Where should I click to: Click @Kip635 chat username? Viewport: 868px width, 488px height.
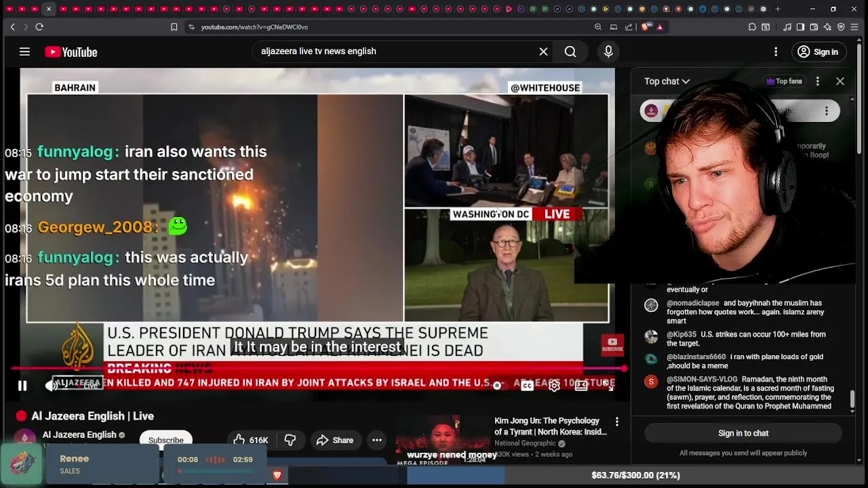pyautogui.click(x=682, y=334)
